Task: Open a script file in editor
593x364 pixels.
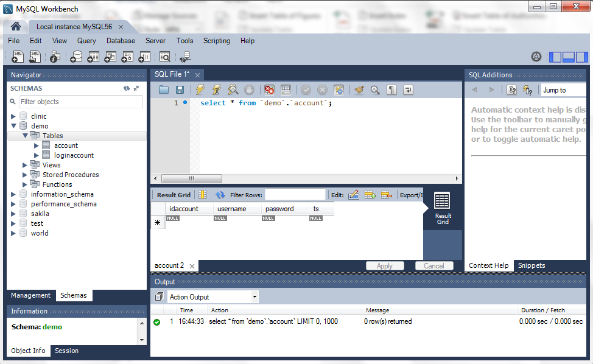Action: click(164, 90)
